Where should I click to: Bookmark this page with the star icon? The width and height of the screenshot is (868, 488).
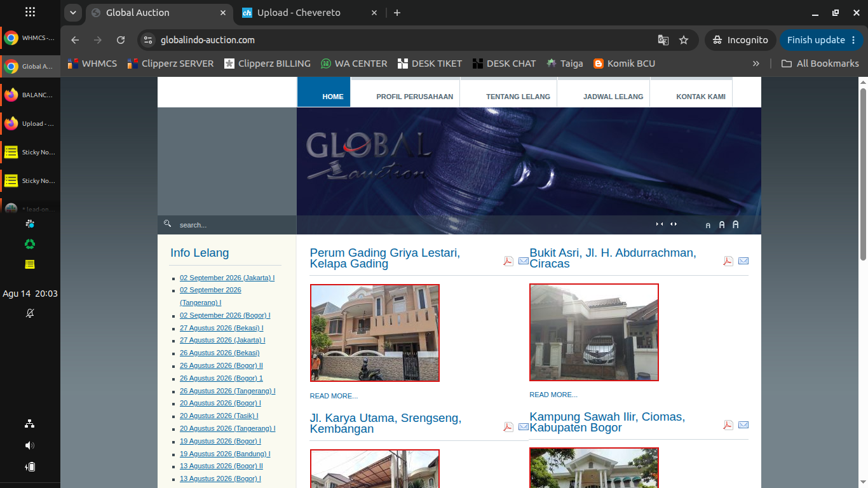[684, 40]
